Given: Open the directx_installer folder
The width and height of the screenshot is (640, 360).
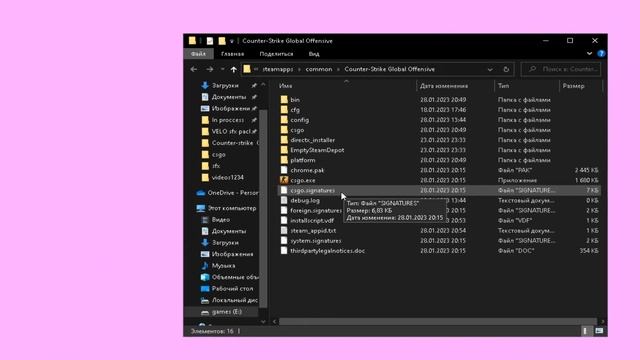Looking at the screenshot, I should click(313, 140).
